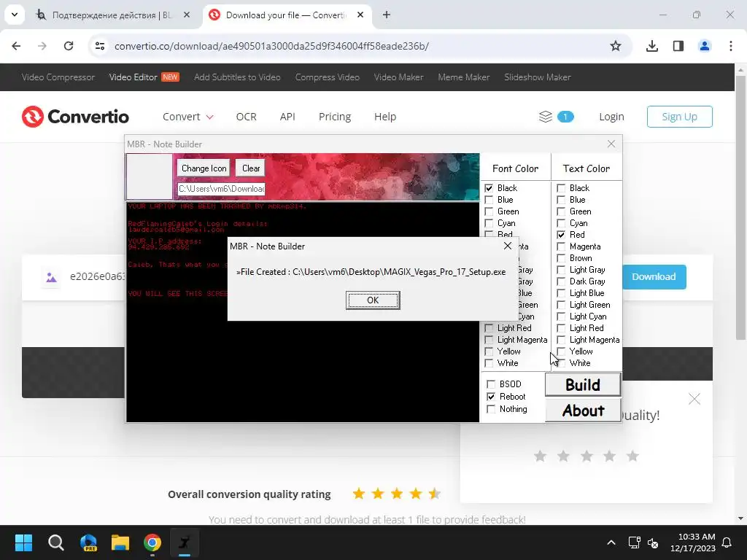The width and height of the screenshot is (747, 560).
Task: Close the File Created message box
Action: pos(508,246)
